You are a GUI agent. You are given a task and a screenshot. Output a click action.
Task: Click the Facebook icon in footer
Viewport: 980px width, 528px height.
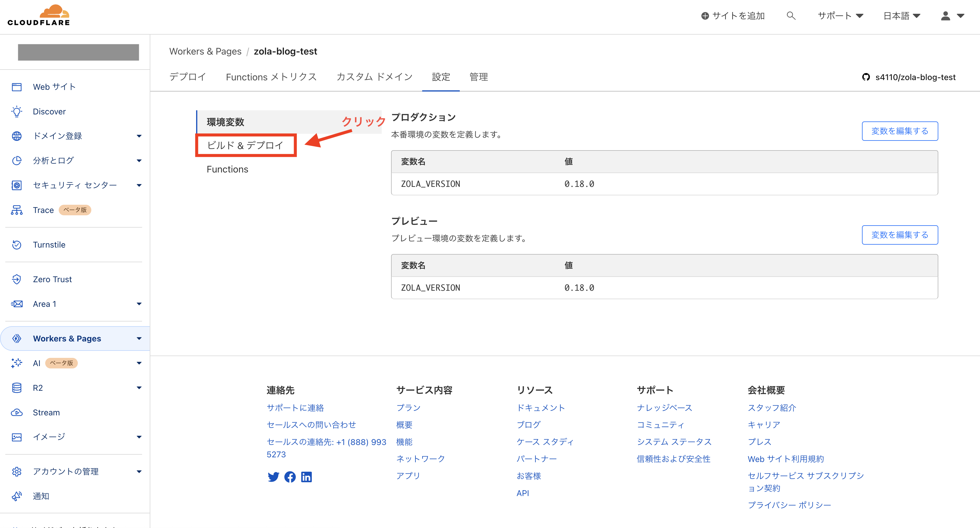coord(290,477)
